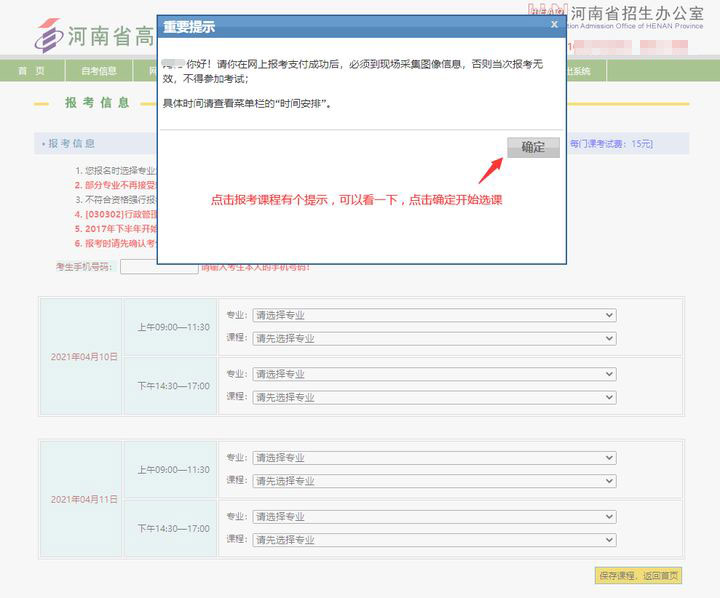720x598 pixels.
Task: Expand 专业 dropdown for April 11 morning session
Action: [433, 458]
